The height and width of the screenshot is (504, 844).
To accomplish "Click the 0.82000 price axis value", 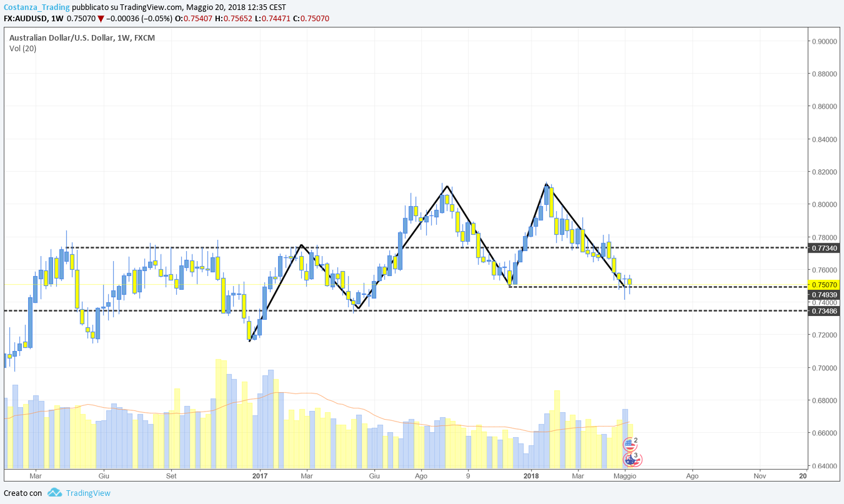I will click(825, 172).
